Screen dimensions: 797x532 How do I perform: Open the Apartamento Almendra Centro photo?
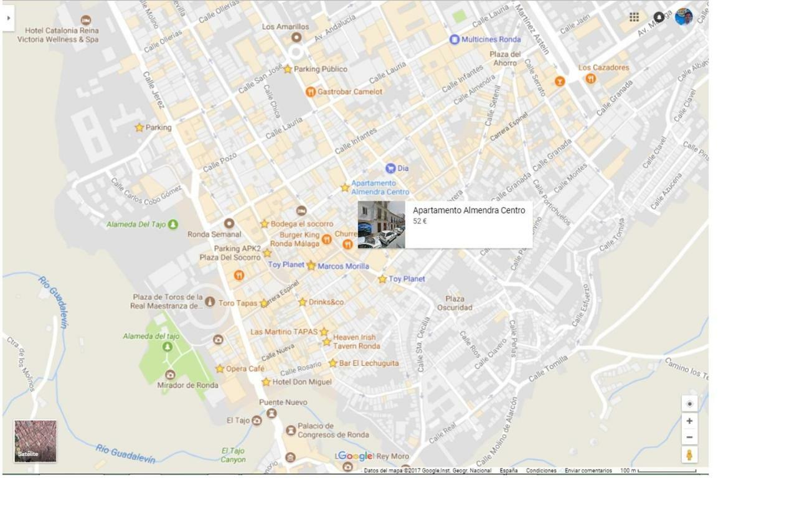click(382, 225)
